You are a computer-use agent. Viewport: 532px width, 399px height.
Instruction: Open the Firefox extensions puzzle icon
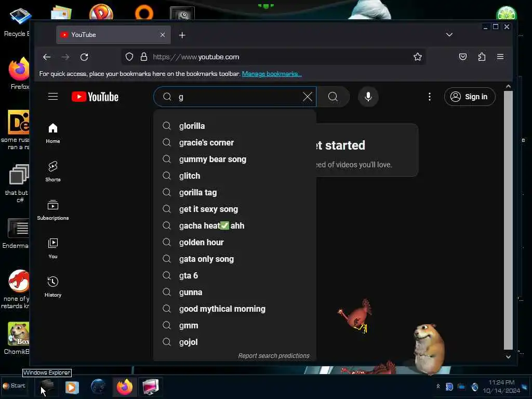point(482,57)
